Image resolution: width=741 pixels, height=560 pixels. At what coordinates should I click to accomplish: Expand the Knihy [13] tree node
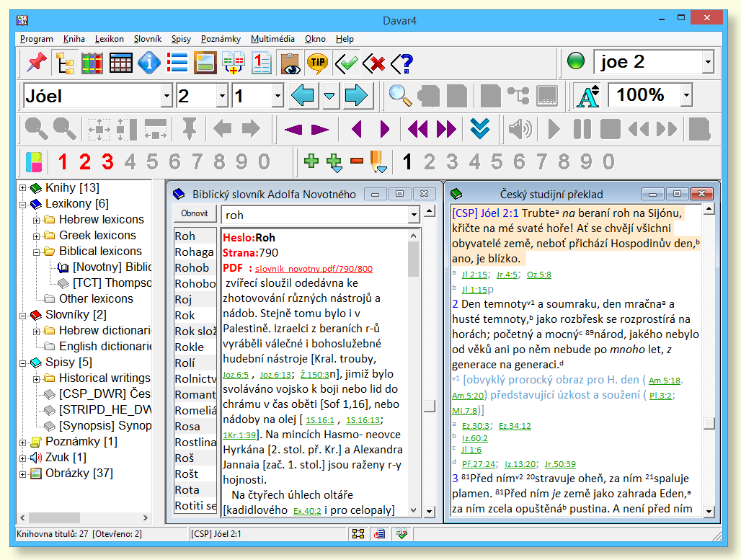tap(23, 188)
